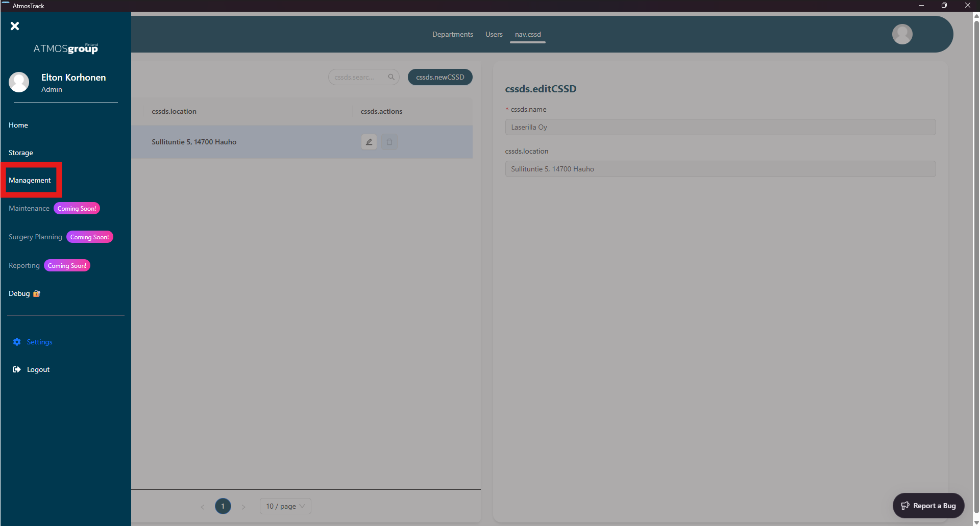Minimize the AtmosTrack window
This screenshot has height=526, width=980.
click(921, 6)
